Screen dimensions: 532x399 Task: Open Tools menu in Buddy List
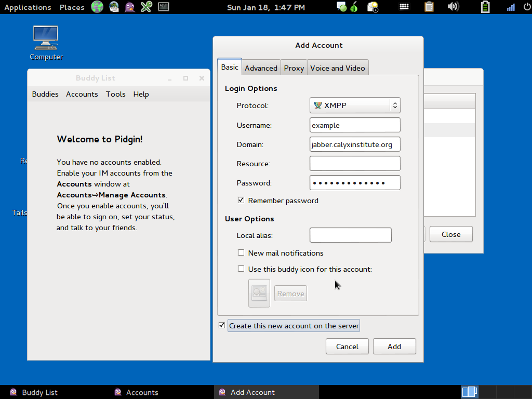[116, 94]
